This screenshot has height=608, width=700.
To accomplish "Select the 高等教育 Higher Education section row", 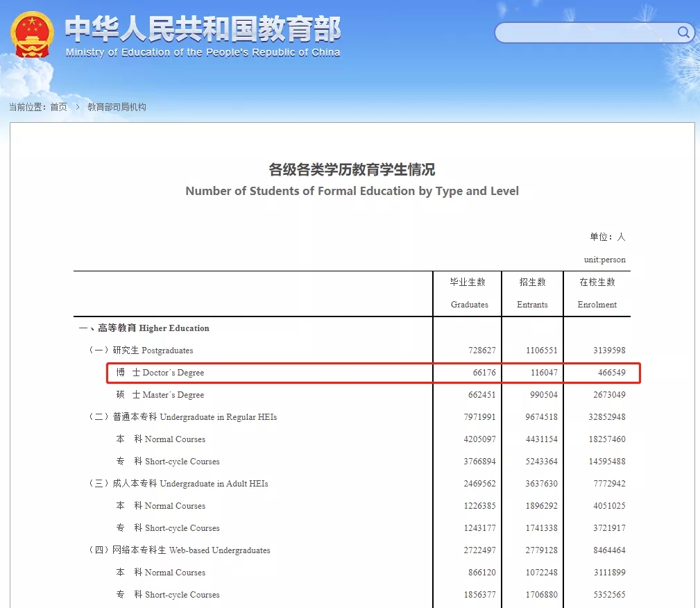I will (144, 328).
